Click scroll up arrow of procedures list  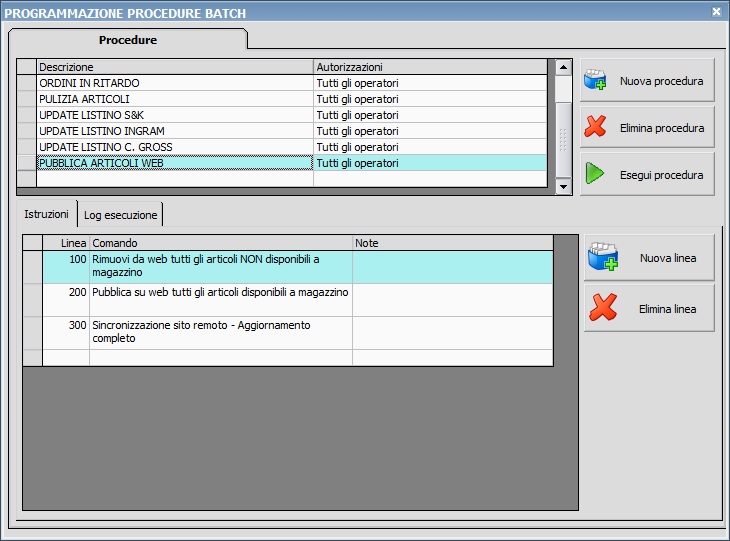click(x=563, y=68)
